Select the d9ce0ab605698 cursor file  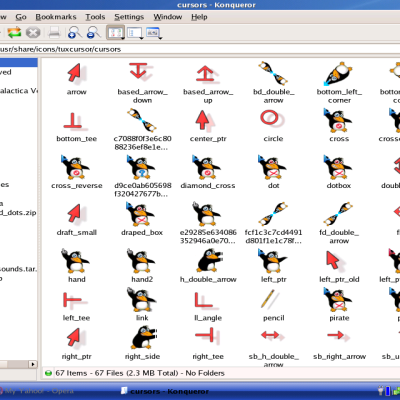pos(142,177)
